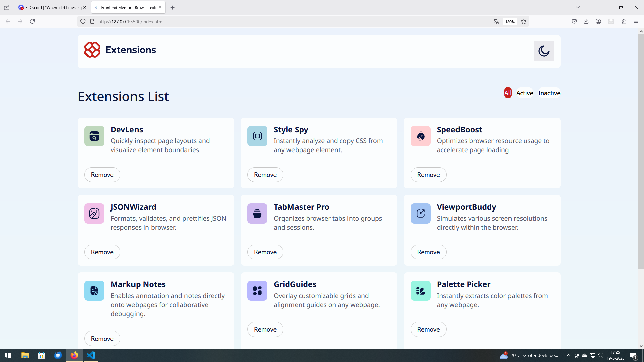Click the SpeedBoost extension icon
Screen dimensions: 644x362
420,136
